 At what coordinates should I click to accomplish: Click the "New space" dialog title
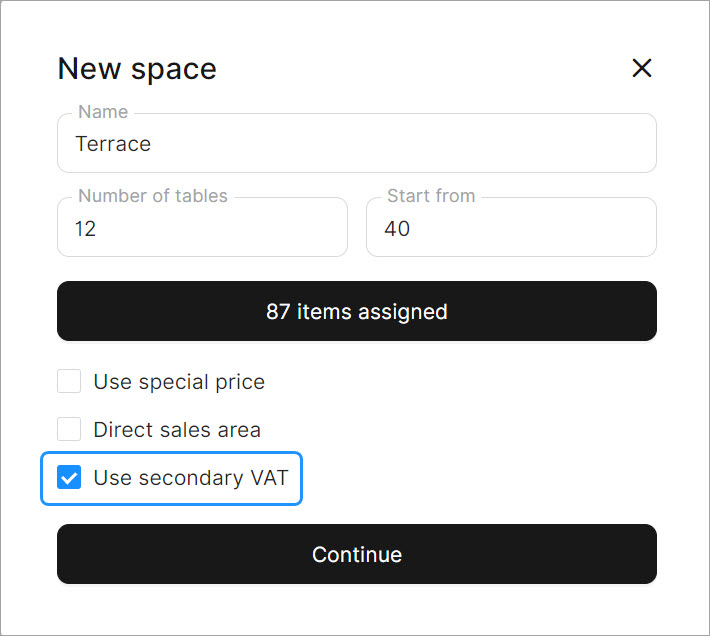137,69
